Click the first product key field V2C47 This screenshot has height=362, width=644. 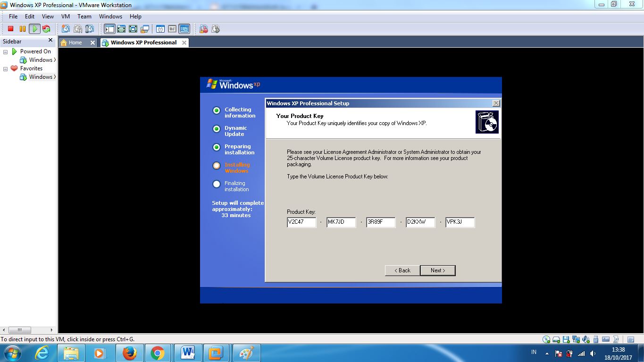[x=301, y=222]
